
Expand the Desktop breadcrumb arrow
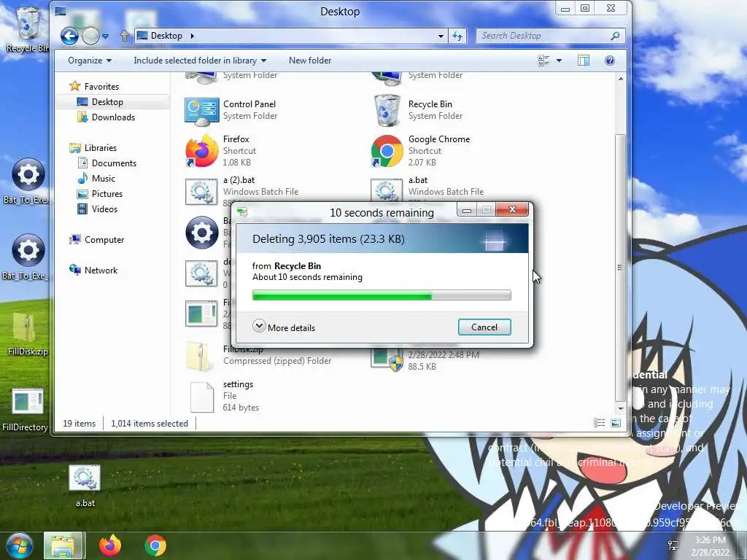point(193,36)
